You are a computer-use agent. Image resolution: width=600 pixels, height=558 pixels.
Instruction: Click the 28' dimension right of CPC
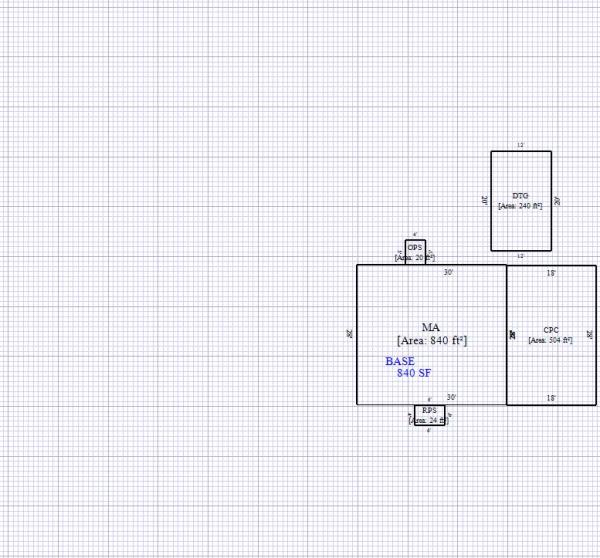pos(590,335)
